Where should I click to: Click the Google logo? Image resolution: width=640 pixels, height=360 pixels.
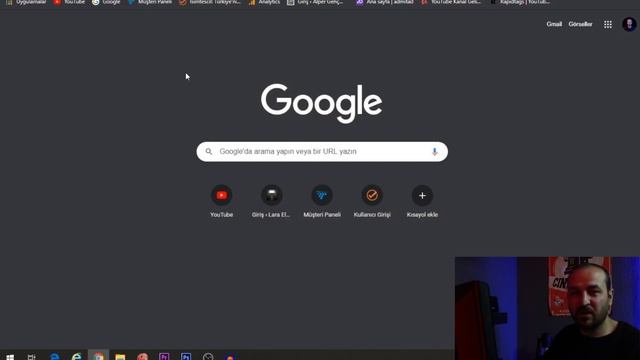point(322,103)
